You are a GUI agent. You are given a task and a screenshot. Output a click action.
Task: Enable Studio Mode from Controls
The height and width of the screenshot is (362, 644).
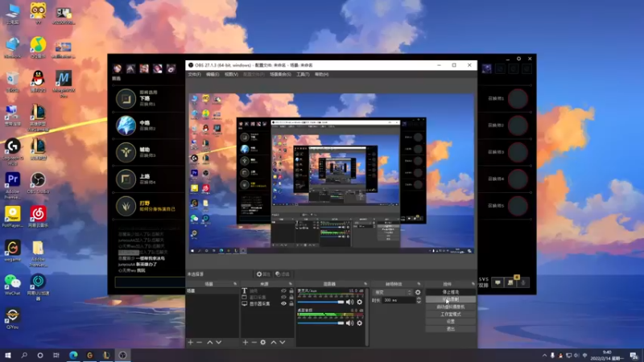(451, 315)
